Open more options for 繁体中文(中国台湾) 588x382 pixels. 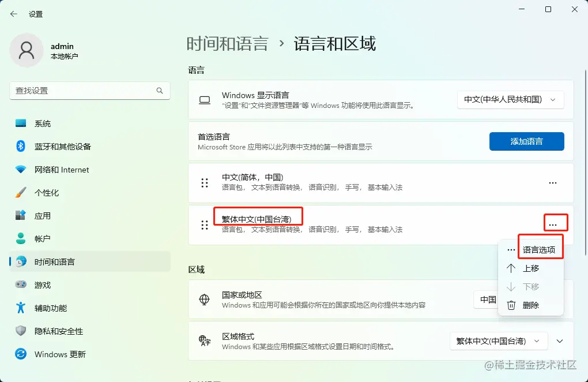(x=553, y=225)
